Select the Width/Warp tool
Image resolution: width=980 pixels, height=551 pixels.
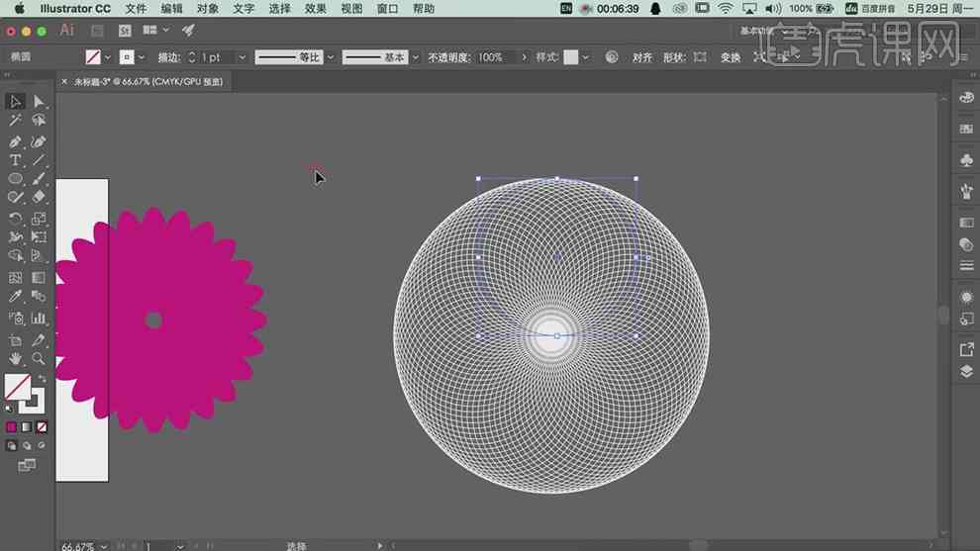(x=15, y=237)
